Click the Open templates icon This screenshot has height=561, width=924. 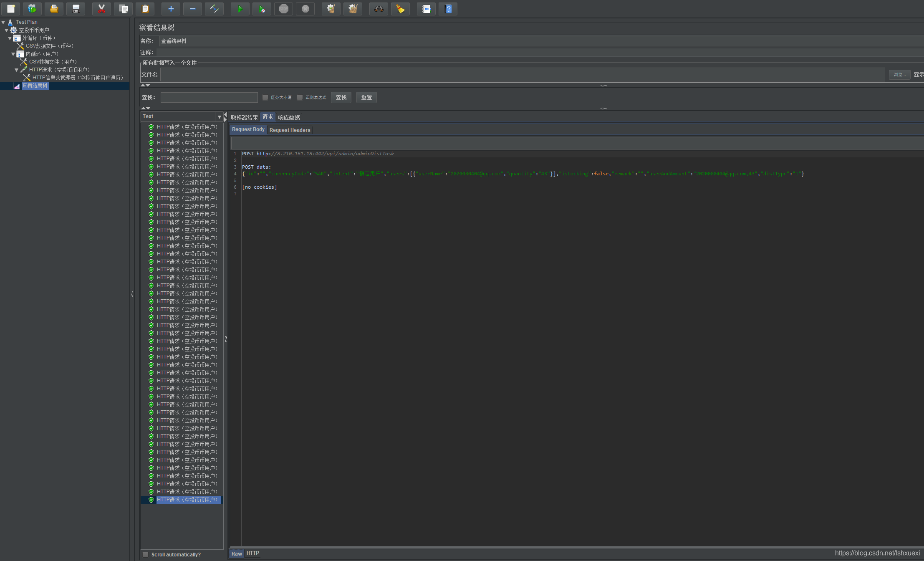32,9
